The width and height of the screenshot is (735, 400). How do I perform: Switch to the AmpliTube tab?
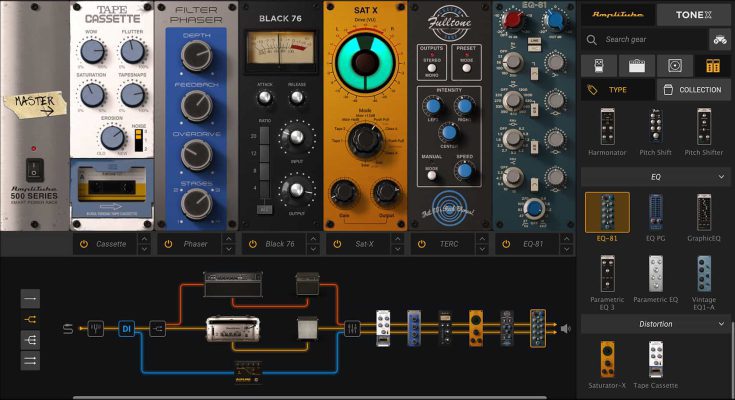tap(618, 14)
